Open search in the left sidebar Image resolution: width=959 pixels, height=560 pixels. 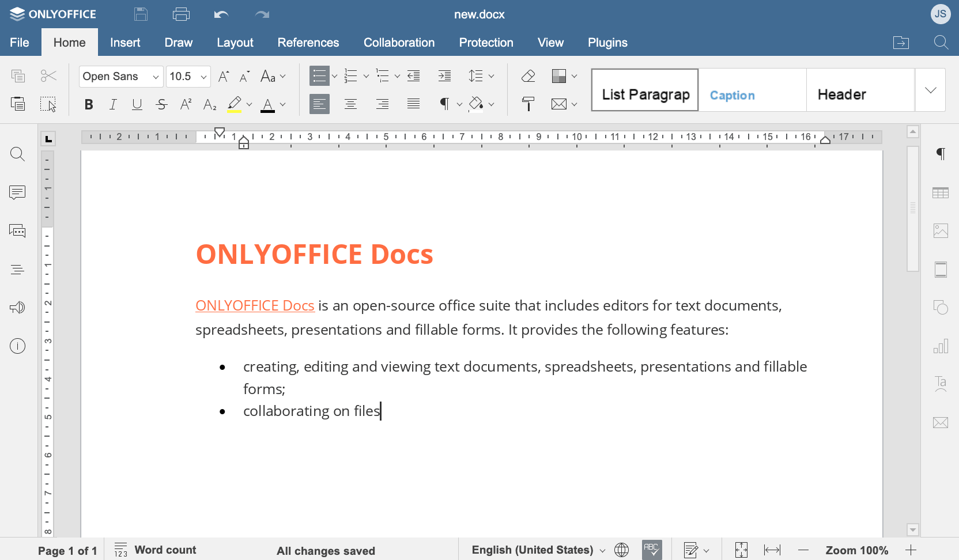pyautogui.click(x=17, y=154)
